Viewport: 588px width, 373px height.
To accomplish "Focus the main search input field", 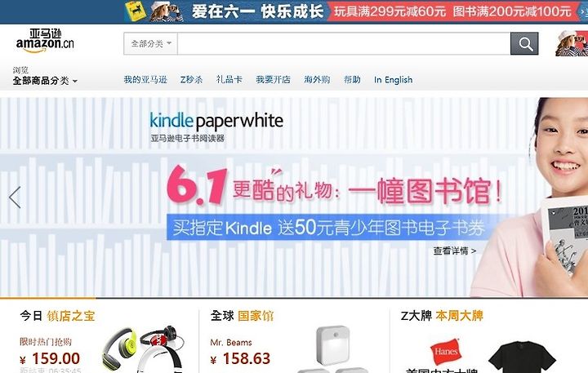I will [x=344, y=44].
